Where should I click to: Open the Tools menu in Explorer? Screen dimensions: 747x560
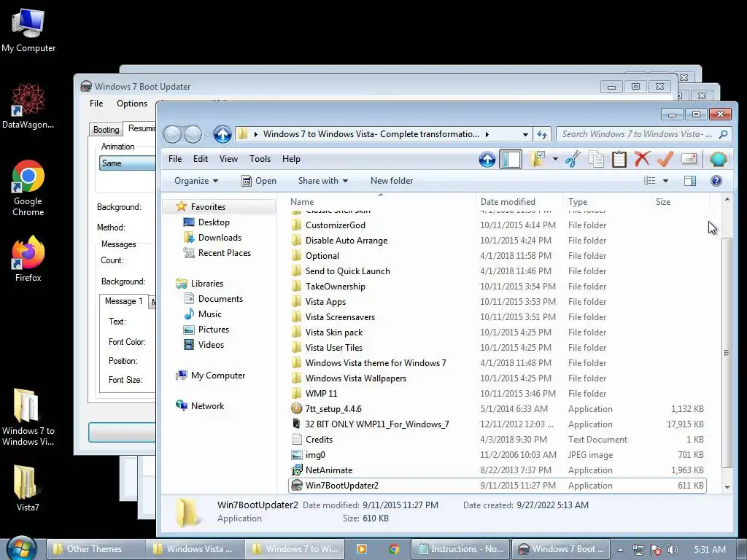click(260, 159)
